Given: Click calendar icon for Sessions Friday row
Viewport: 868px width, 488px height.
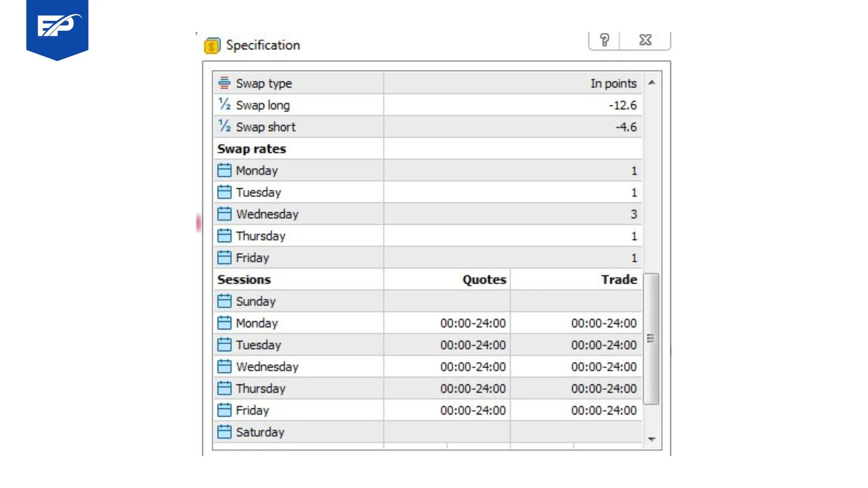Looking at the screenshot, I should tap(224, 410).
